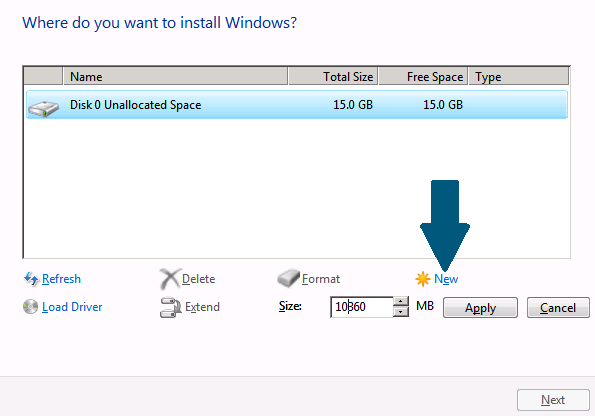The height and width of the screenshot is (416, 595).
Task: Click the New partition star icon
Action: [x=422, y=279]
